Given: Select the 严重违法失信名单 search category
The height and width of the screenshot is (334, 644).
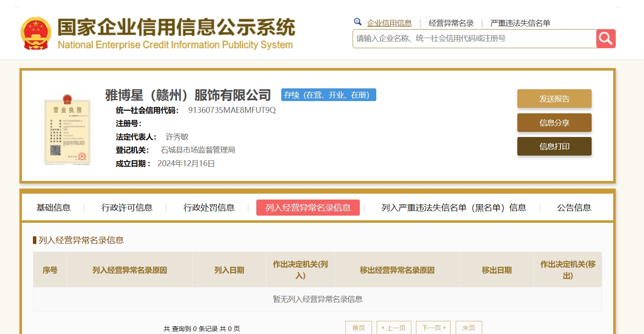Looking at the screenshot, I should point(520,23).
